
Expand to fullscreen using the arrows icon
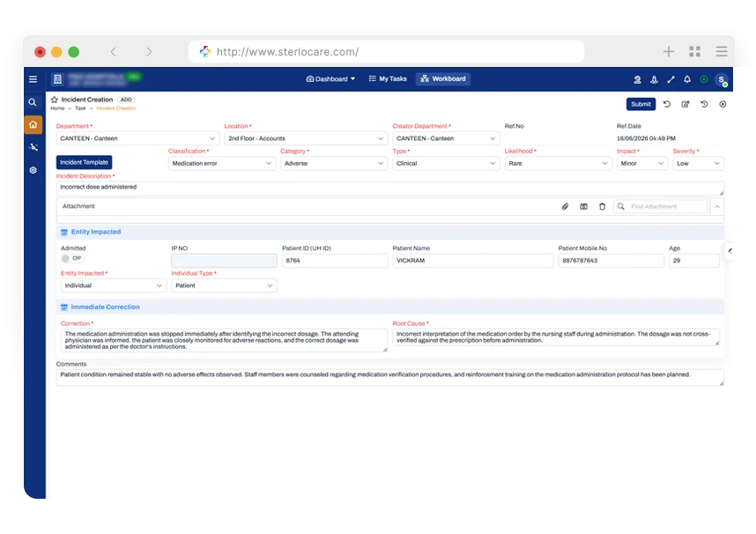(x=671, y=79)
